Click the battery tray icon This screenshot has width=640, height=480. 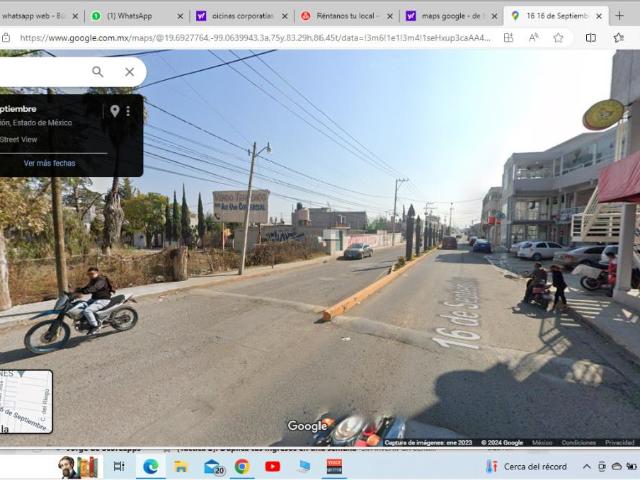[x=632, y=467]
